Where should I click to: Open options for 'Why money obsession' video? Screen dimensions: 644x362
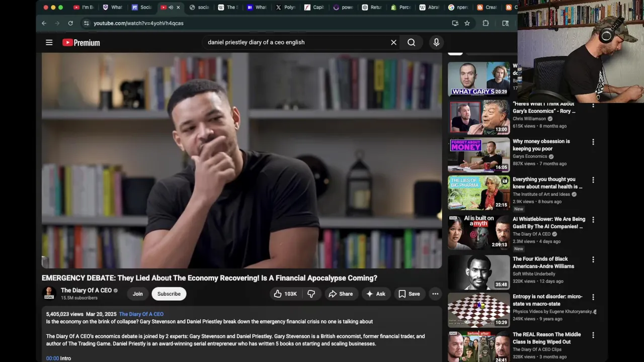[x=593, y=142]
